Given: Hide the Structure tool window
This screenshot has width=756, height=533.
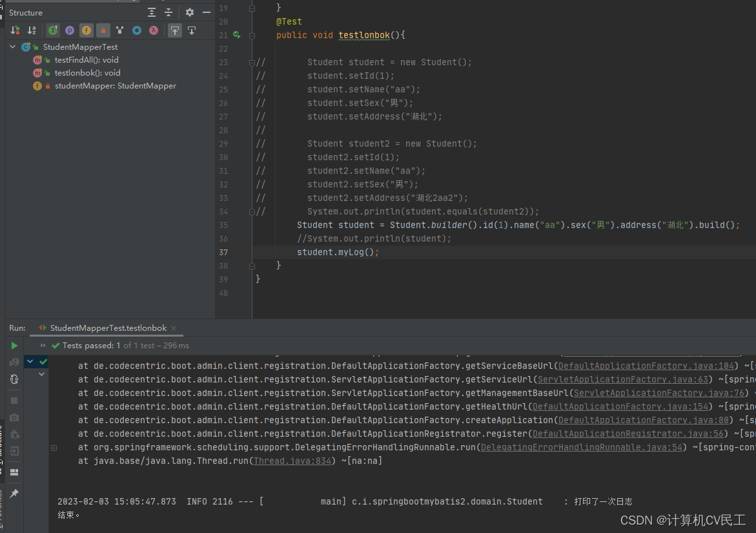Looking at the screenshot, I should click(x=207, y=12).
